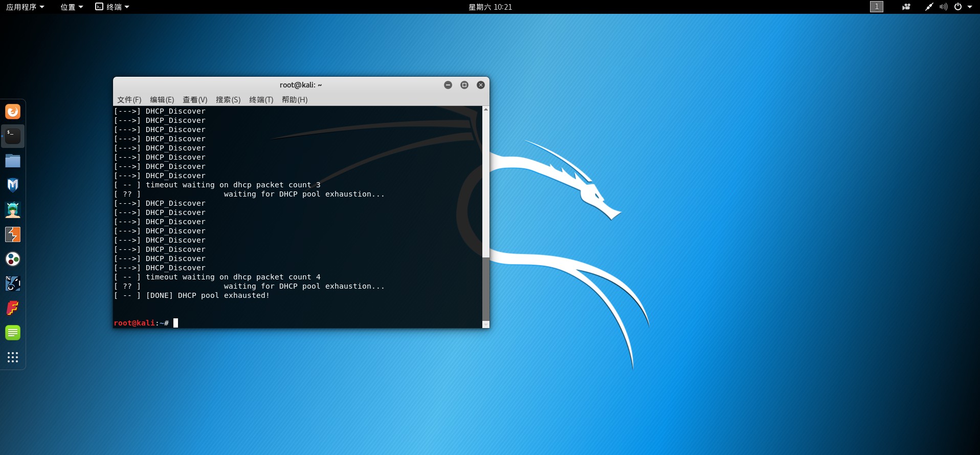
Task: Open the dock icon with colored circles
Action: click(13, 259)
